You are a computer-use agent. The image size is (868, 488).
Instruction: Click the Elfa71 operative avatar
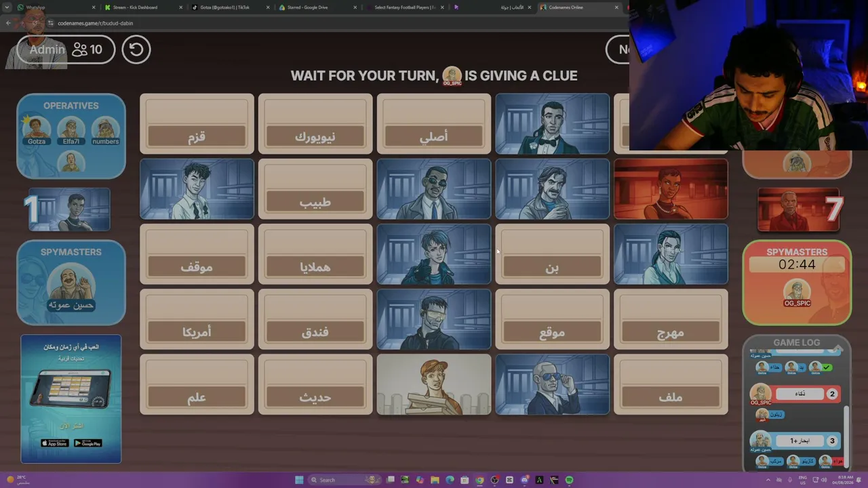coord(71,129)
